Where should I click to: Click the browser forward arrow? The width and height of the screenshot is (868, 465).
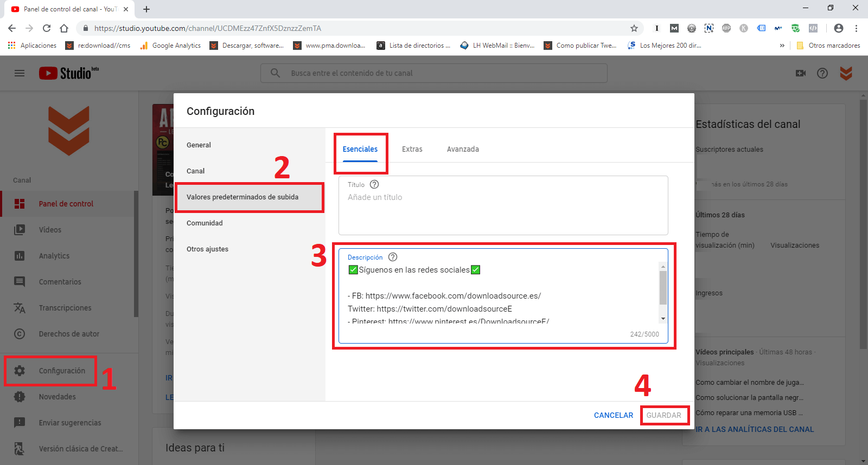click(29, 28)
